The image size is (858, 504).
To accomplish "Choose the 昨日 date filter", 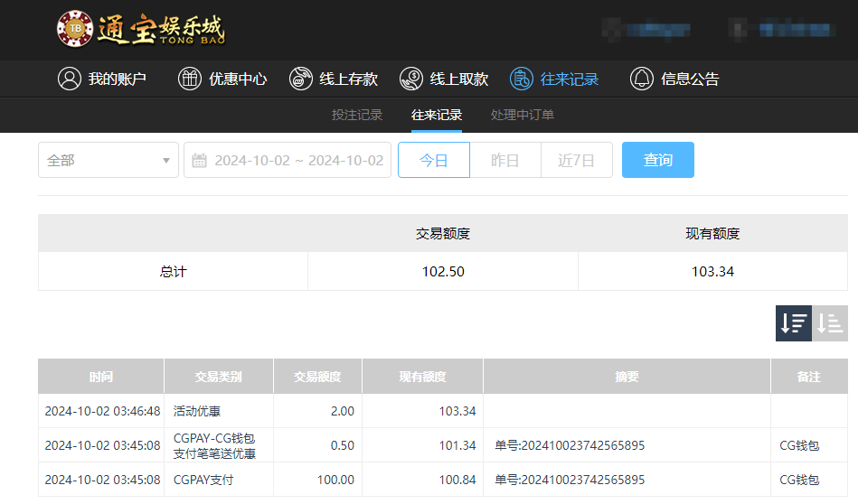I will [x=505, y=160].
